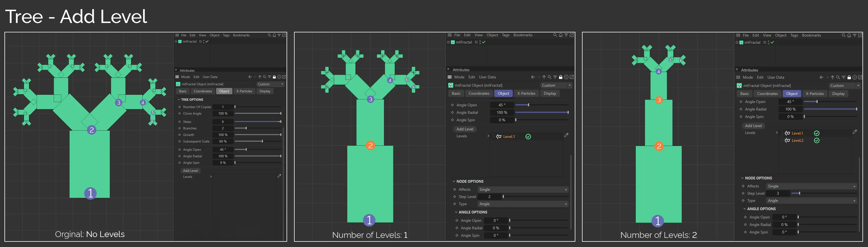Click the Growth 100 % slider
The height and width of the screenshot is (247, 868).
[x=258, y=135]
